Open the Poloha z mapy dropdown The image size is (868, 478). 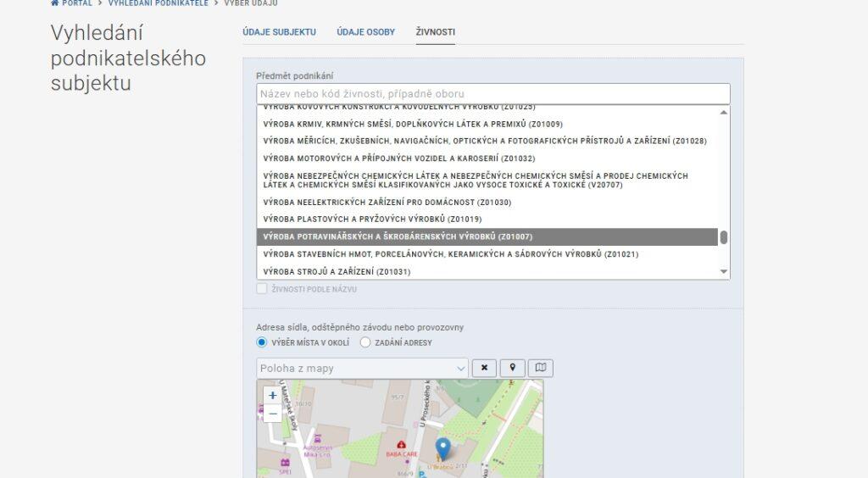point(362,368)
